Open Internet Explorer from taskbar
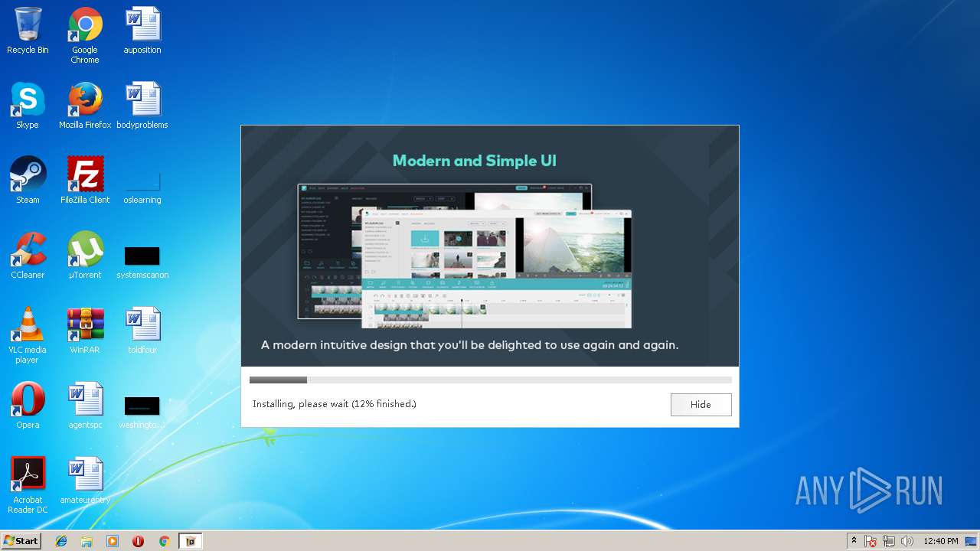 61,541
